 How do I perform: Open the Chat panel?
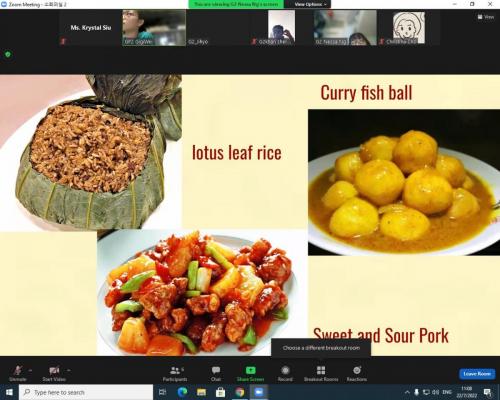coord(216,373)
